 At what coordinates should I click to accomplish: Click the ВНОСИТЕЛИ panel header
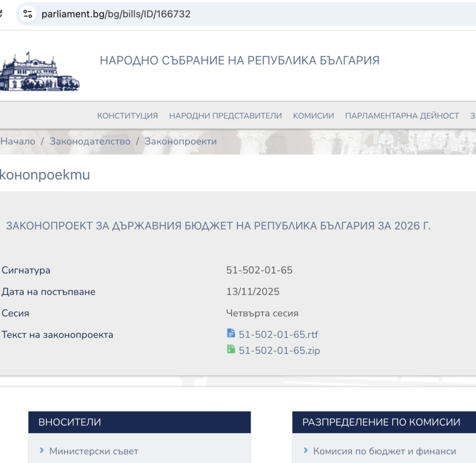(139, 422)
